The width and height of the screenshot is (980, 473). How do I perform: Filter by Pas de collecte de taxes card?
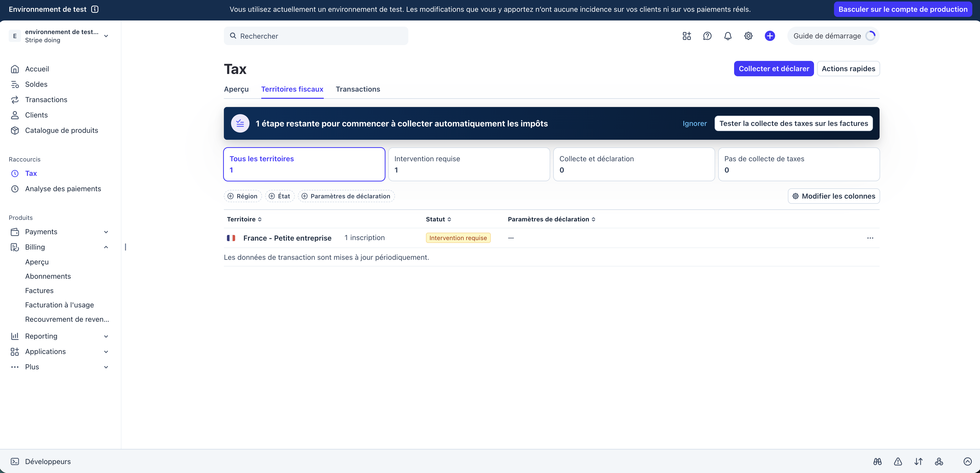click(799, 164)
